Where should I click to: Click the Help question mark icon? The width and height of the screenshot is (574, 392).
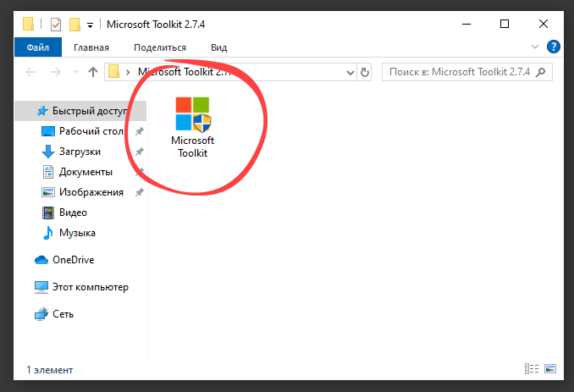pos(553,47)
